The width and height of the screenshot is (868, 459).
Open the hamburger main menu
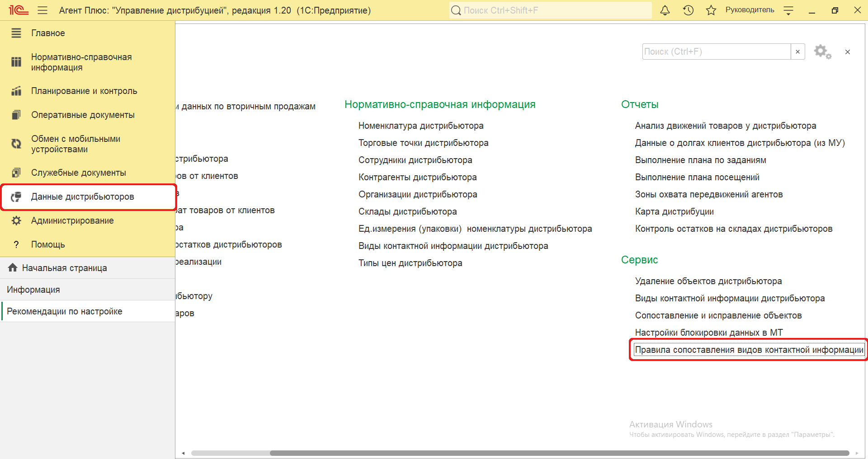tap(42, 10)
